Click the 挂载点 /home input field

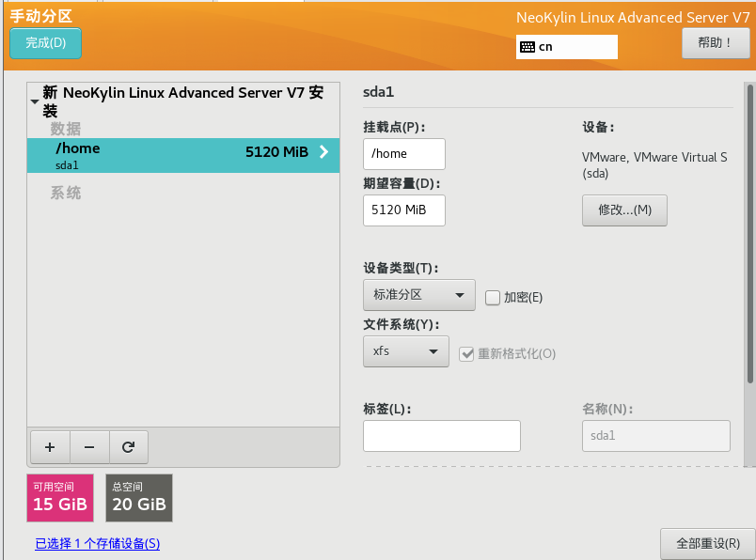[404, 154]
